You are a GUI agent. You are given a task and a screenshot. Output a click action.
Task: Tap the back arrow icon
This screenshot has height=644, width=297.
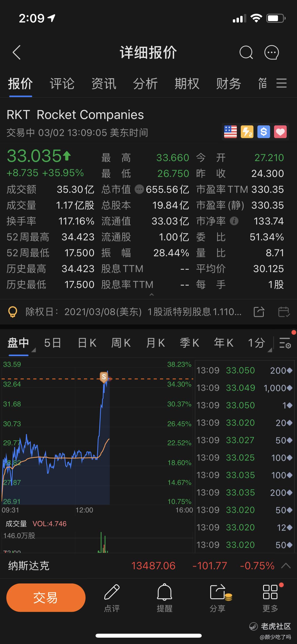[x=16, y=52]
